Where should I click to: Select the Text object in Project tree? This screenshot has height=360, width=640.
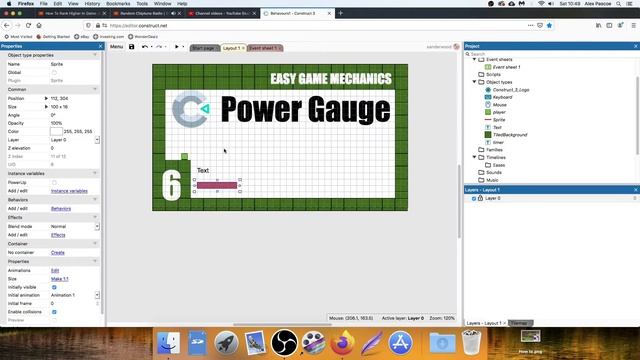click(497, 127)
